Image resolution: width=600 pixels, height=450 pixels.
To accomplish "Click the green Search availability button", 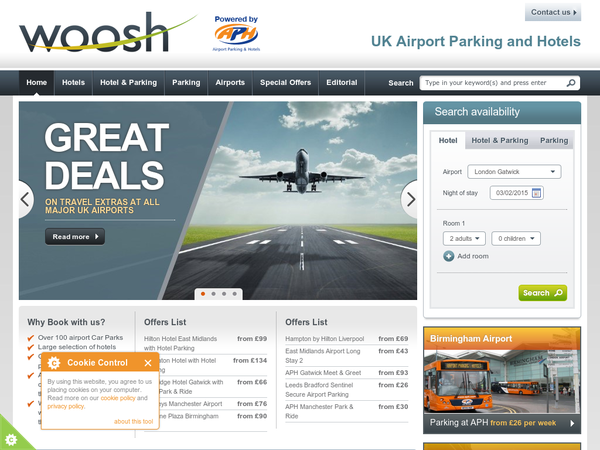I will pos(543,293).
